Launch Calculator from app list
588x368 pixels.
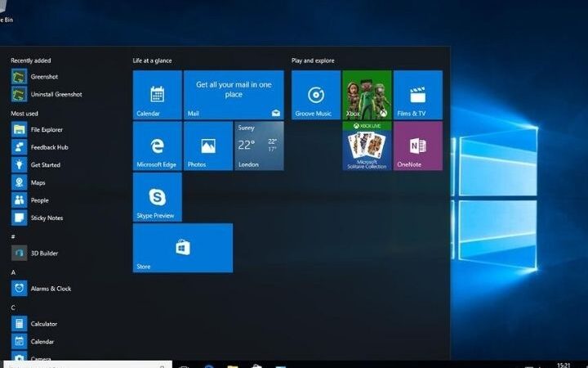tap(34, 324)
